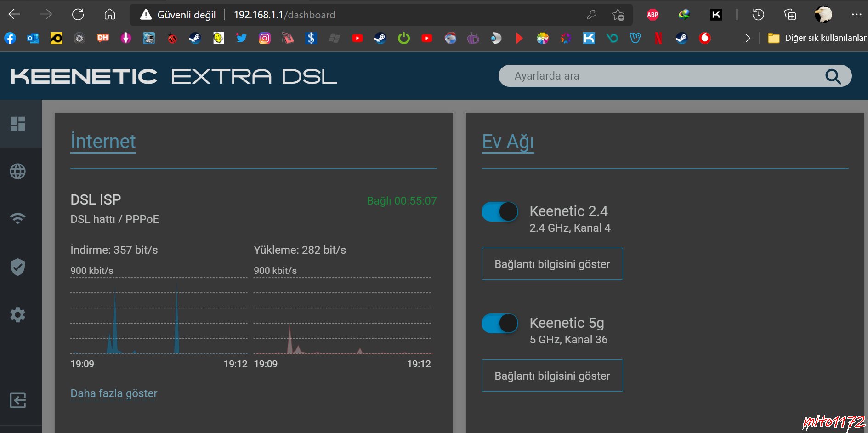This screenshot has height=433, width=868.
Task: Open the ABP ad blocker extension
Action: pos(652,15)
